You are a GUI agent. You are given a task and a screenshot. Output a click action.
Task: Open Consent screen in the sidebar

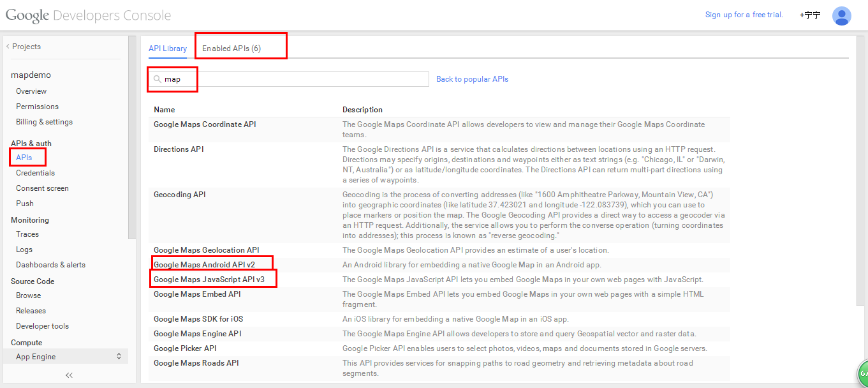pyautogui.click(x=42, y=188)
